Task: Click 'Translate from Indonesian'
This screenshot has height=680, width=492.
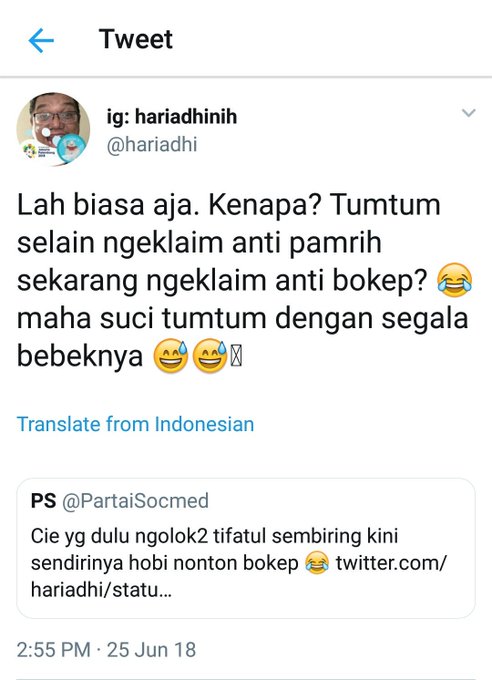Action: (x=135, y=424)
